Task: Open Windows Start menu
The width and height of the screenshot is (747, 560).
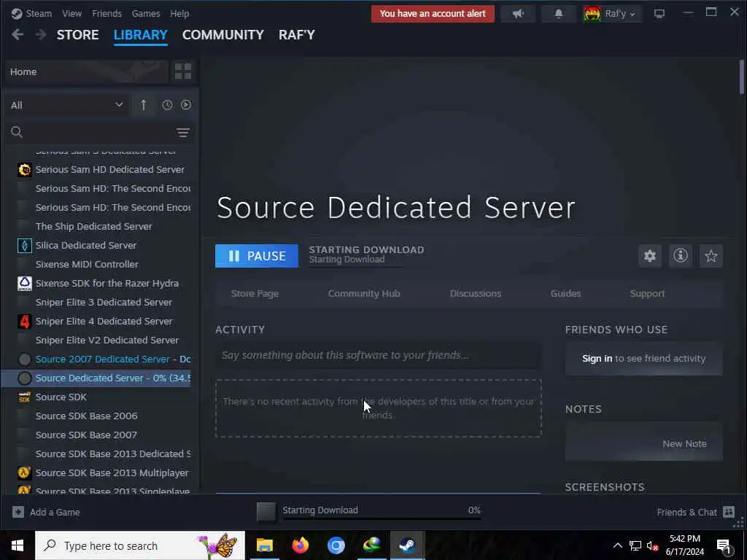Action: pos(18,545)
